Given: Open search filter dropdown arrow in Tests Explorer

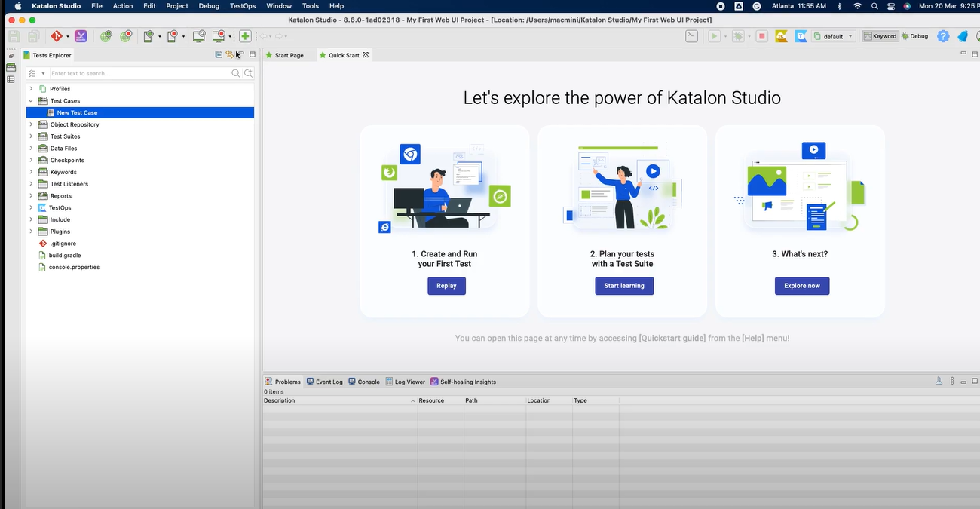Looking at the screenshot, I should pos(43,73).
